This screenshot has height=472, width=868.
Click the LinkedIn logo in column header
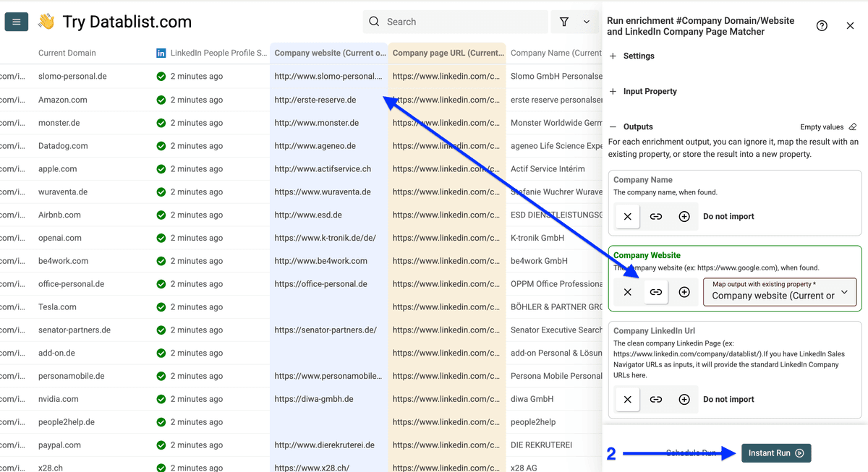click(161, 53)
